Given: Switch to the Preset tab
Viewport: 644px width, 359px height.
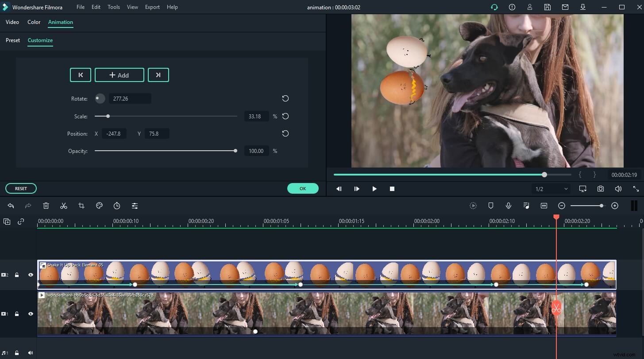Looking at the screenshot, I should [x=12, y=40].
